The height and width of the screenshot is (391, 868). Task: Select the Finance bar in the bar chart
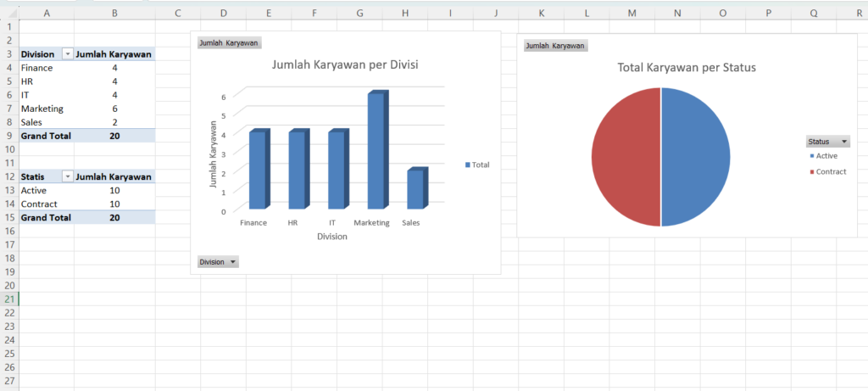(259, 170)
